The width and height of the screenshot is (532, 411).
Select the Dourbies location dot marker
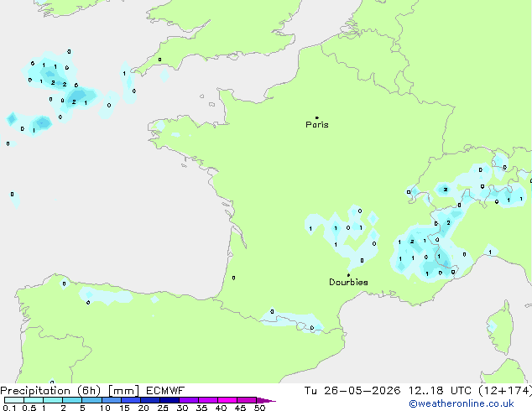tap(348, 275)
